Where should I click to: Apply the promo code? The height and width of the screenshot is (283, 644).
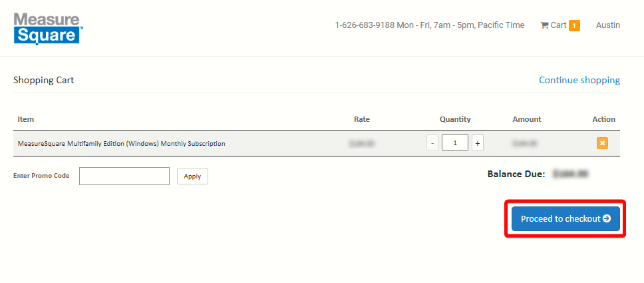(x=193, y=176)
